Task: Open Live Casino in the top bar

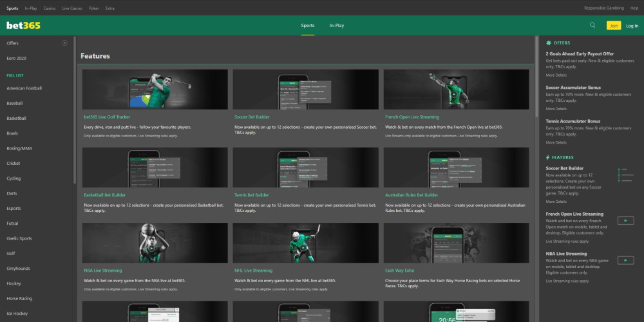Action: pyautogui.click(x=72, y=8)
